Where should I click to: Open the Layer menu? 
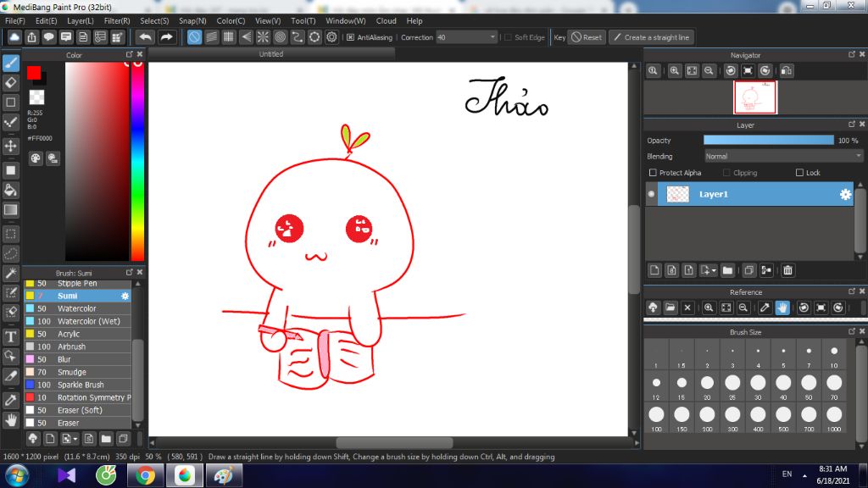81,21
